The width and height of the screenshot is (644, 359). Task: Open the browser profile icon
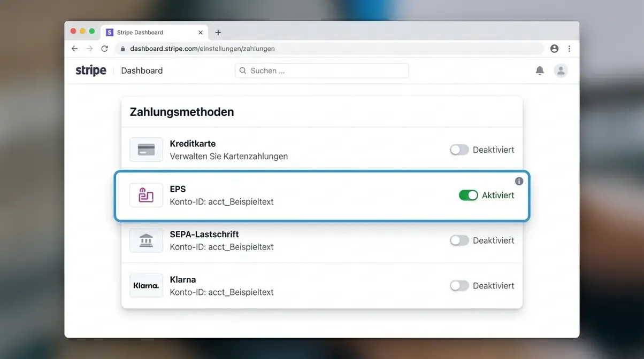554,49
